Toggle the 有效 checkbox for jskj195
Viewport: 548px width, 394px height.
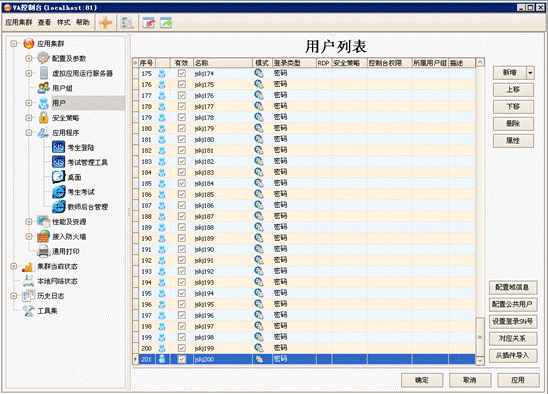(182, 304)
